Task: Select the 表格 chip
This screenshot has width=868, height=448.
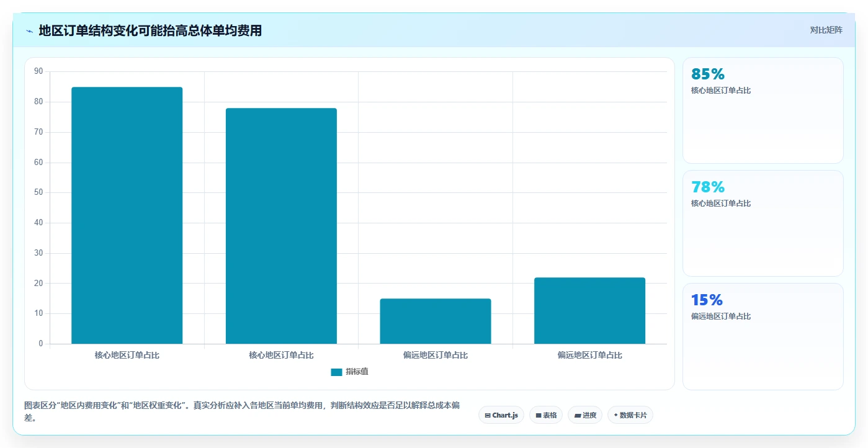Action: point(546,415)
